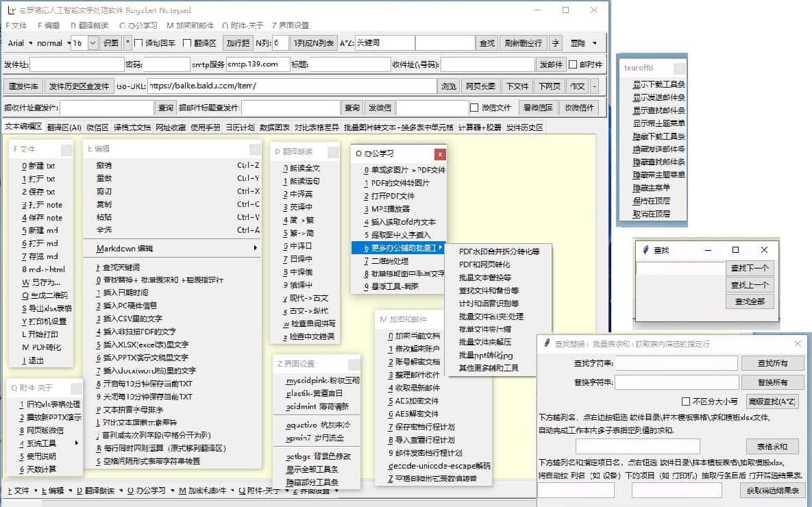This screenshot has width=812, height=507.
Task: Click 生成二维码 in the 文件 menu
Action: pyautogui.click(x=44, y=295)
